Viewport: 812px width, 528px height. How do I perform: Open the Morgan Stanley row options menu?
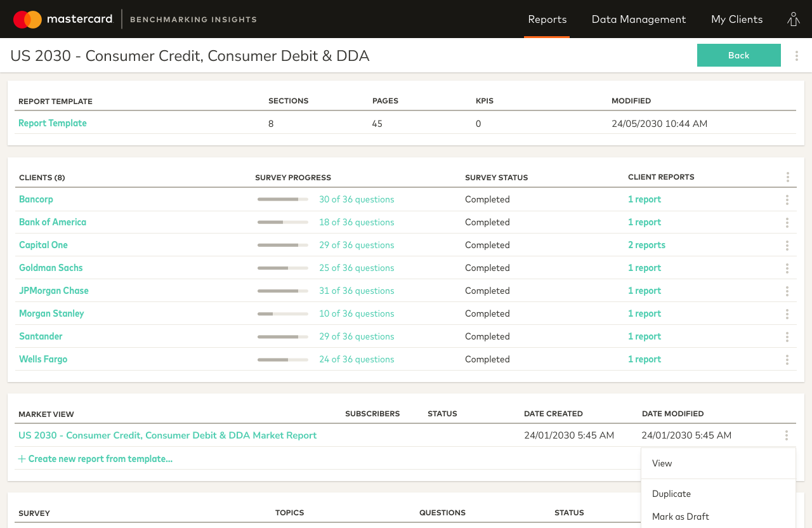click(x=787, y=314)
